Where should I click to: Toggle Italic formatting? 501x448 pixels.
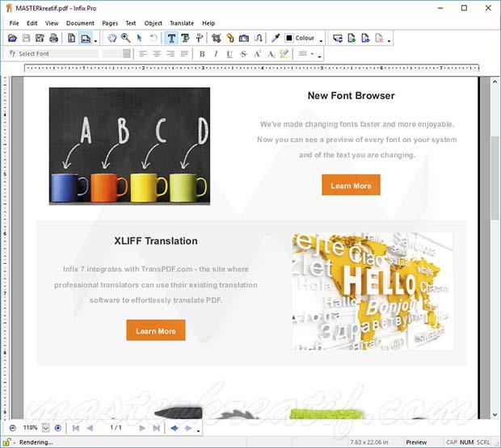pos(216,54)
